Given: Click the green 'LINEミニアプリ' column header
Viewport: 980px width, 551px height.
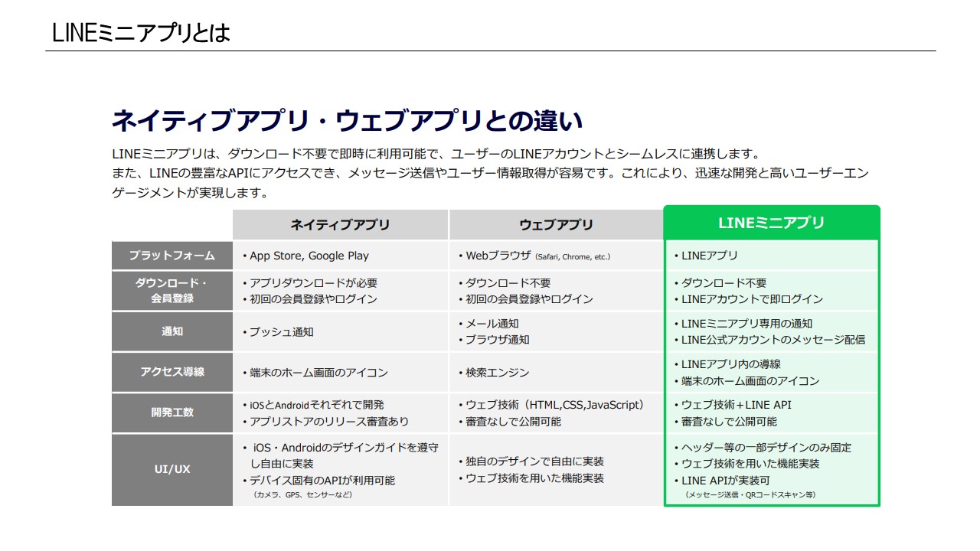Looking at the screenshot, I should point(771,223).
